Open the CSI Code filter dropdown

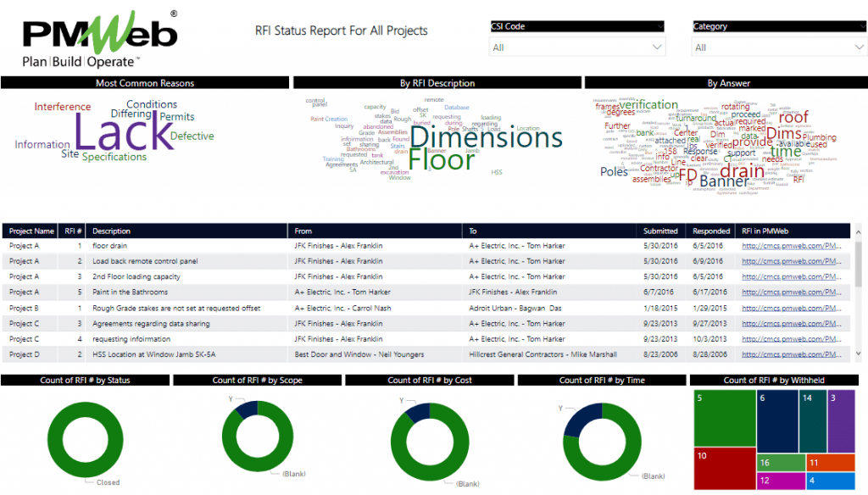tap(576, 47)
